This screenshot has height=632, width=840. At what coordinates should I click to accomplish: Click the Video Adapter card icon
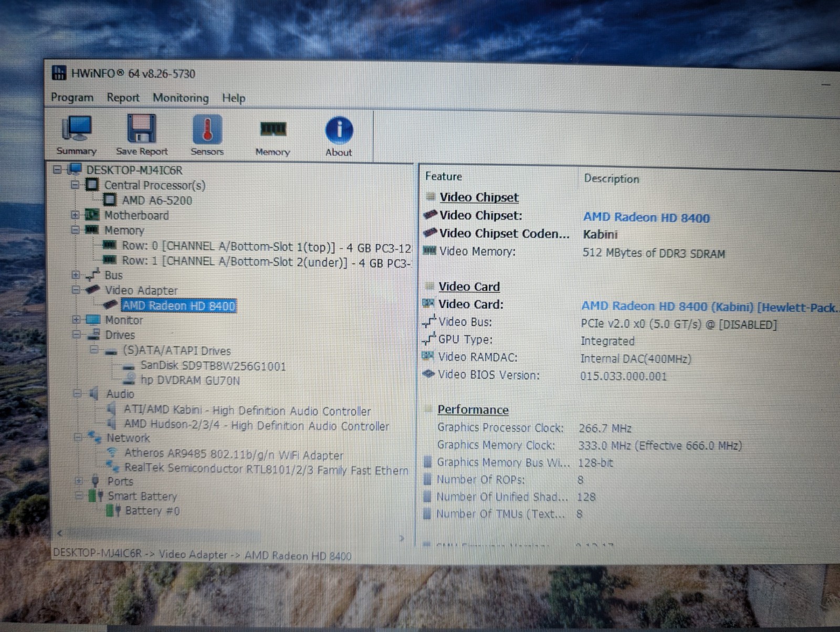point(93,289)
